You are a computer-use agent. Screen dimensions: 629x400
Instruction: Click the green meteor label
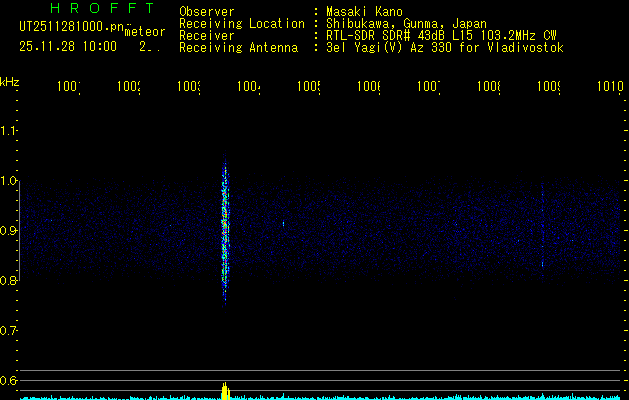pyautogui.click(x=144, y=32)
